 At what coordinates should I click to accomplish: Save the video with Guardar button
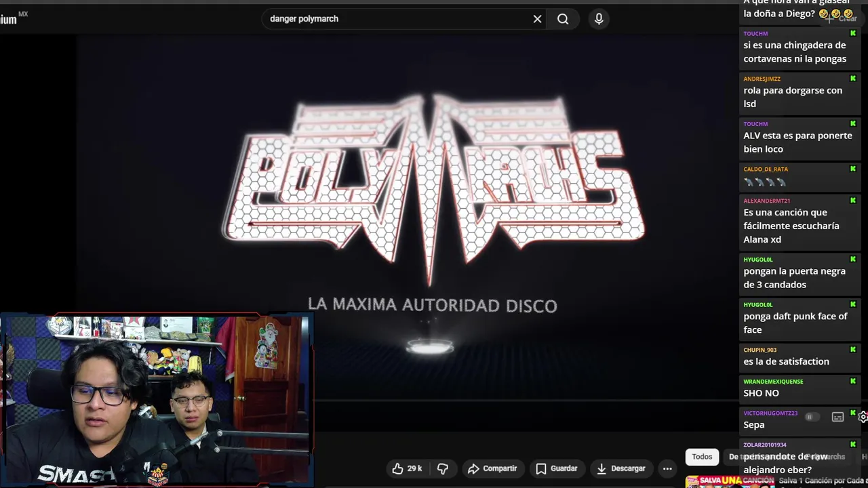click(557, 468)
